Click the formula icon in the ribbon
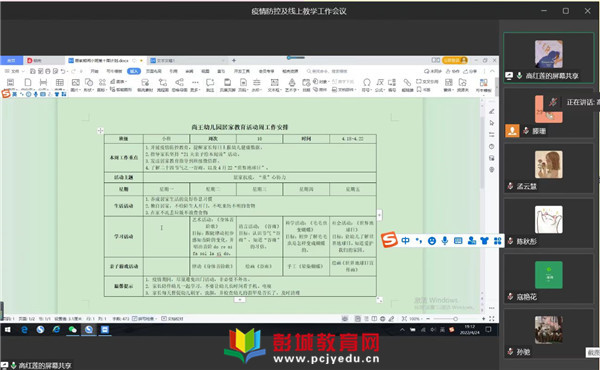 [380, 82]
